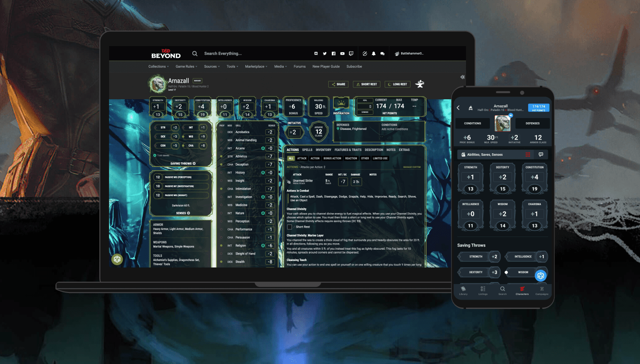Open the messages chat bubble icon in header
The width and height of the screenshot is (640, 364).
(x=382, y=54)
